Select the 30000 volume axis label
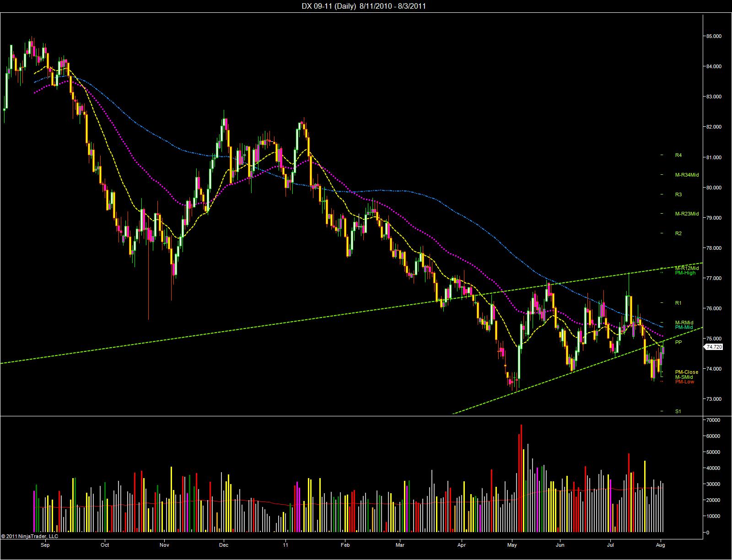Screen dimensions: 732x560 714,484
